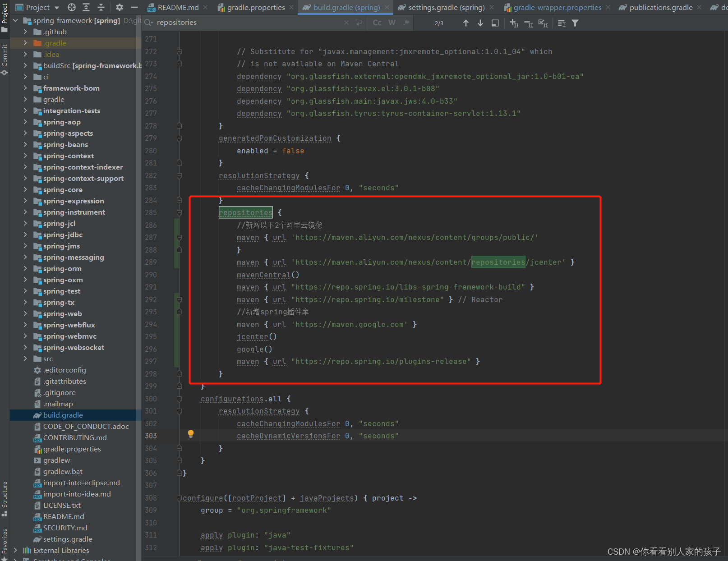This screenshot has height=561, width=728.
Task: Click the highlighted repositories keyword at line 285
Action: [246, 213]
